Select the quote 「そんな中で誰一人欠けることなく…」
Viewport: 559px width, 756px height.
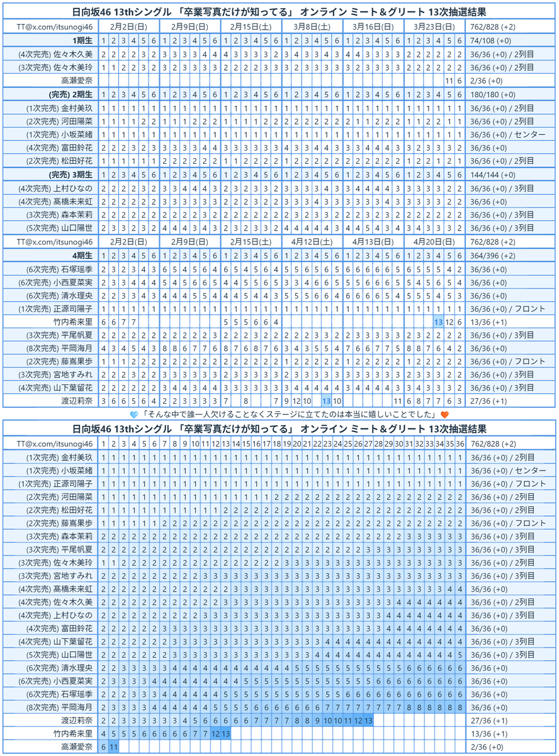pyautogui.click(x=288, y=414)
